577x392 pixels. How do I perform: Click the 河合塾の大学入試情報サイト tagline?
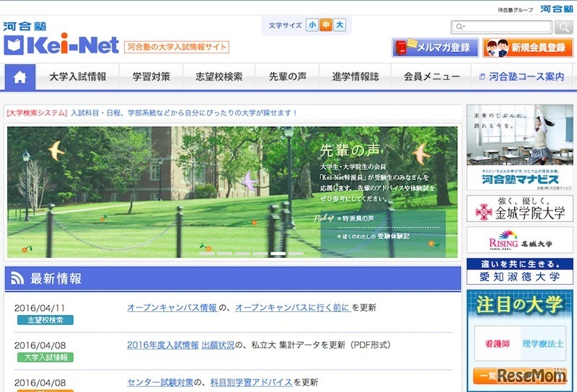click(177, 47)
